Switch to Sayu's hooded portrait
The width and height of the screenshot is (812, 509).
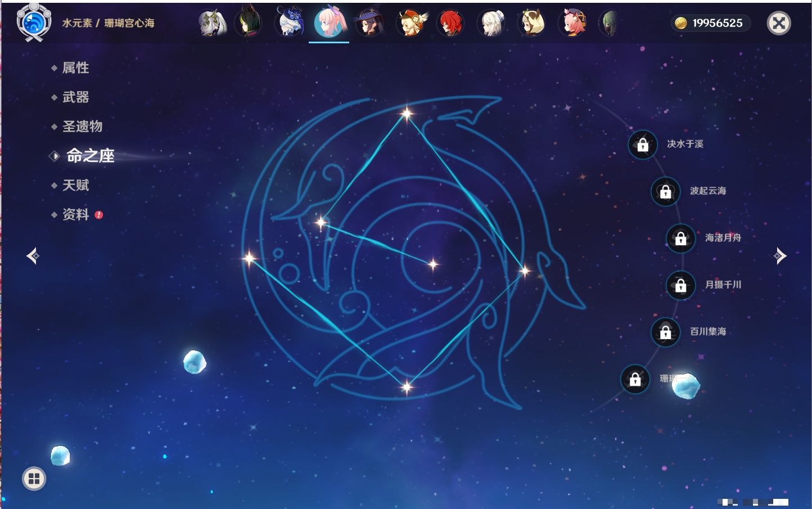point(532,23)
